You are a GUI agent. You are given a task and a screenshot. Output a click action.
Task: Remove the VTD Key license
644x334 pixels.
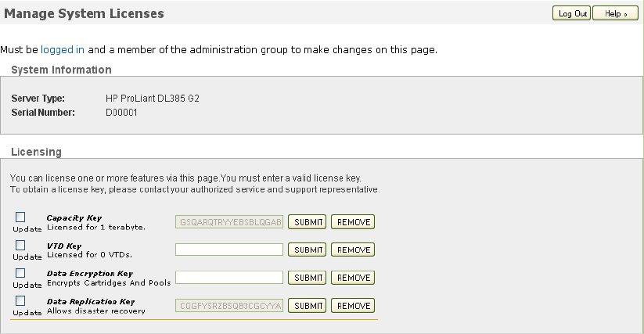(353, 250)
